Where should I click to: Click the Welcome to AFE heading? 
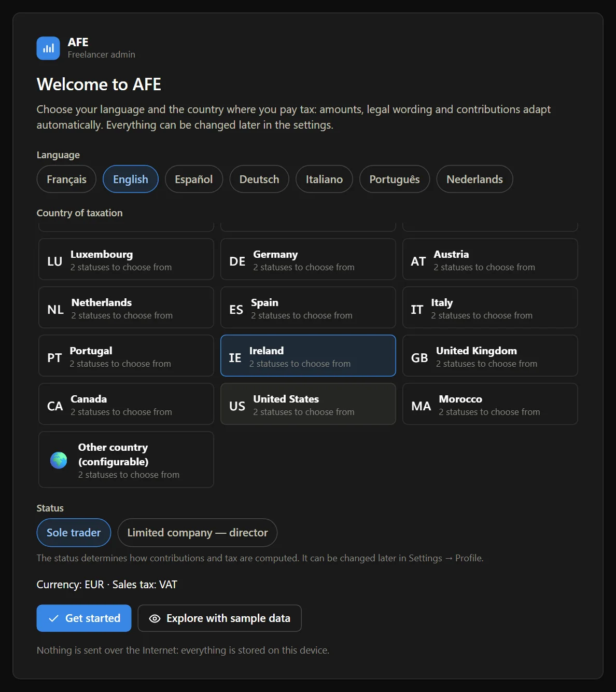click(x=99, y=84)
